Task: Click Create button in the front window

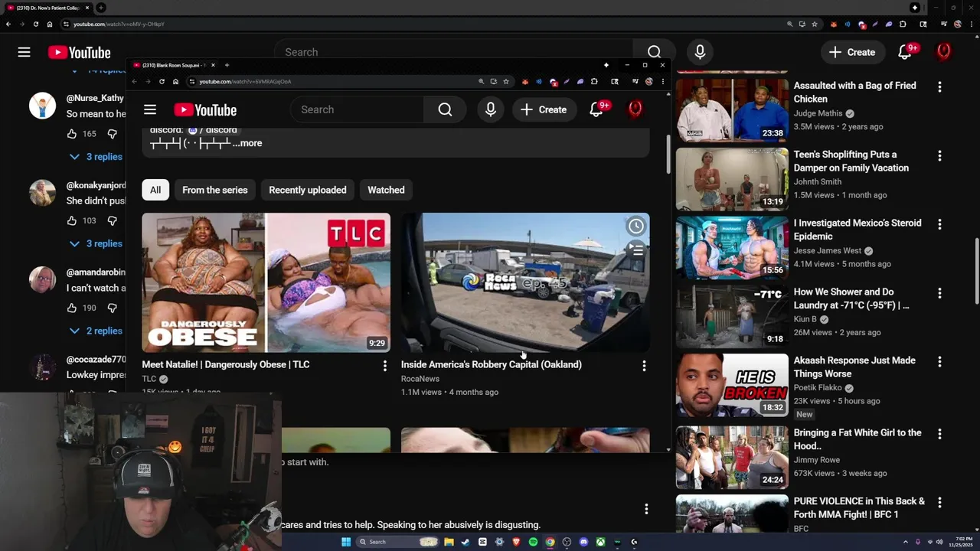Action: [544, 109]
